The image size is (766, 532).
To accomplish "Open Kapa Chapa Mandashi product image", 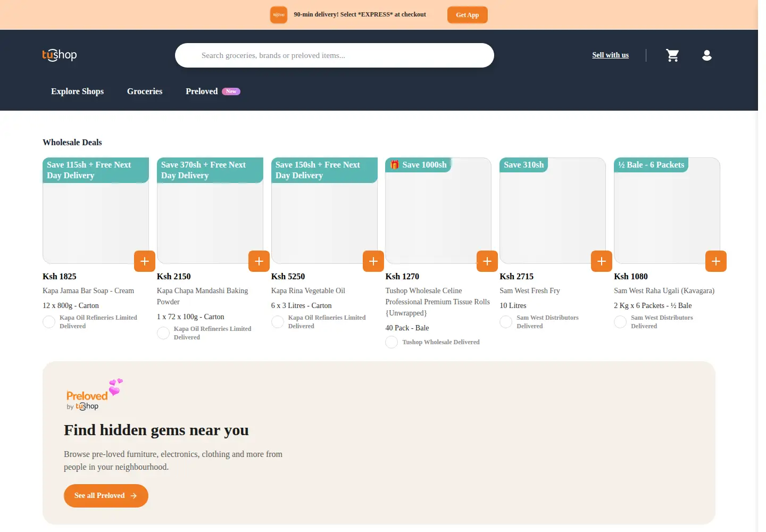I will pos(210,211).
